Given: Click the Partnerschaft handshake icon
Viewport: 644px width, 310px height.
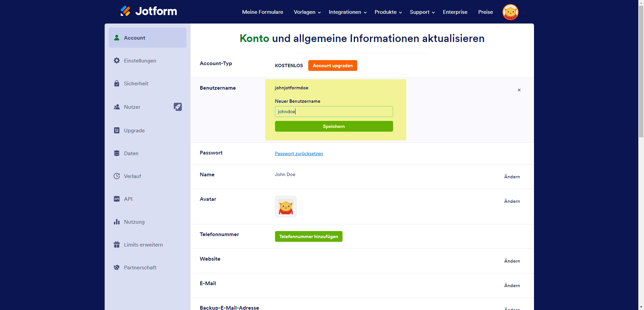Looking at the screenshot, I should [117, 267].
